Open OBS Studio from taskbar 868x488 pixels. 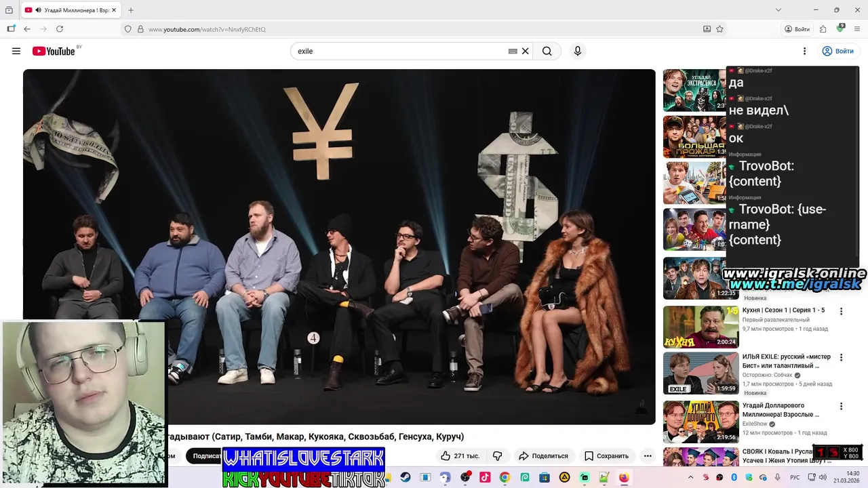pos(465,477)
